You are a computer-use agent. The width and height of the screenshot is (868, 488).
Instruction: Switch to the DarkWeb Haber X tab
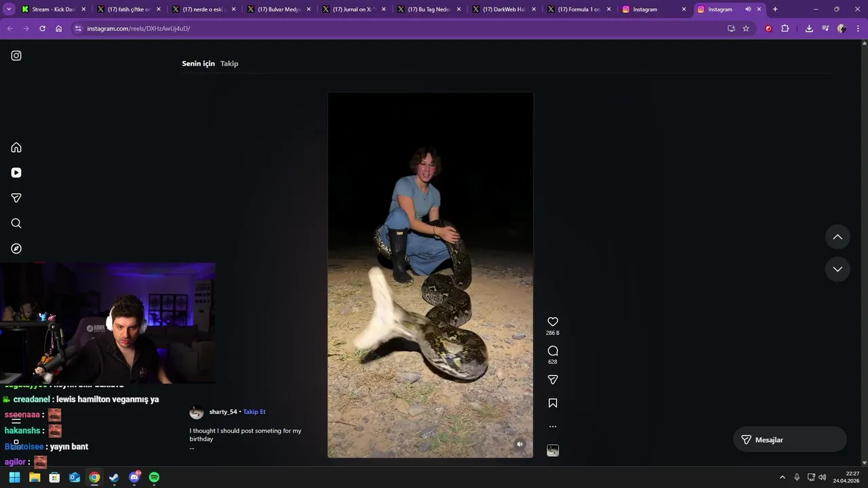(503, 9)
